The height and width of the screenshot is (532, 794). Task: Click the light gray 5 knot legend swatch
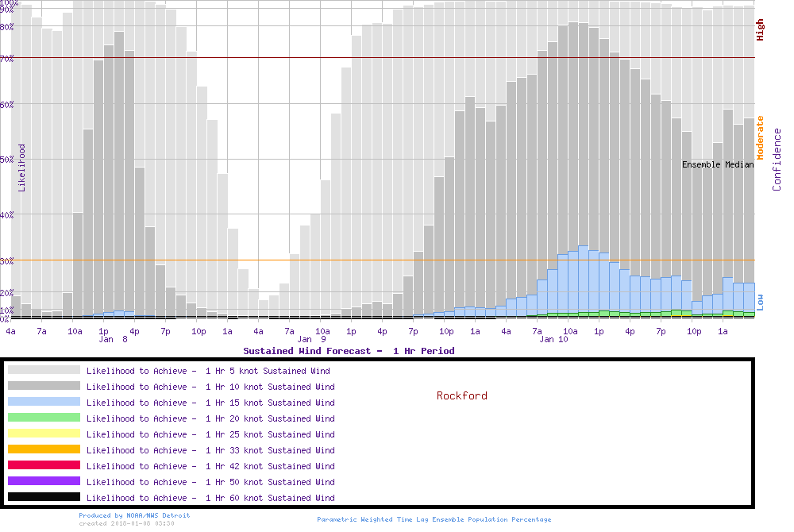pos(44,370)
